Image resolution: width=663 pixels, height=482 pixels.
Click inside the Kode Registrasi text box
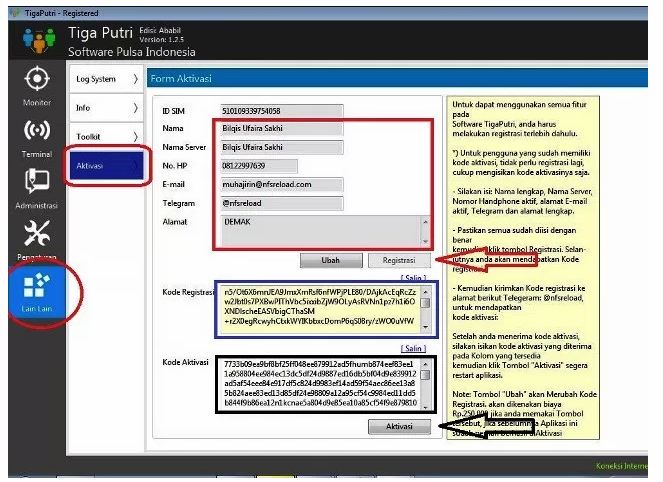(321, 310)
